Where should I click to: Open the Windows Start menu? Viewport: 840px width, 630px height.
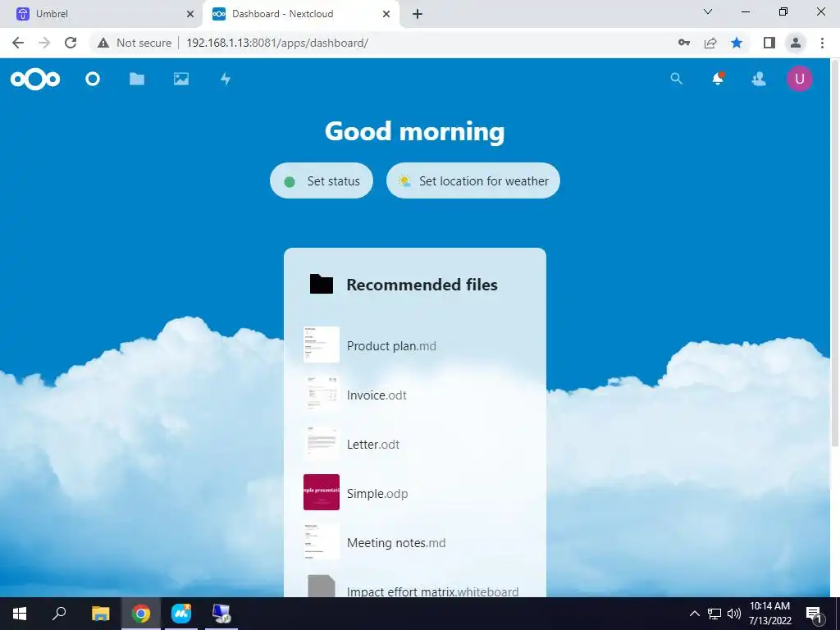coord(20,614)
